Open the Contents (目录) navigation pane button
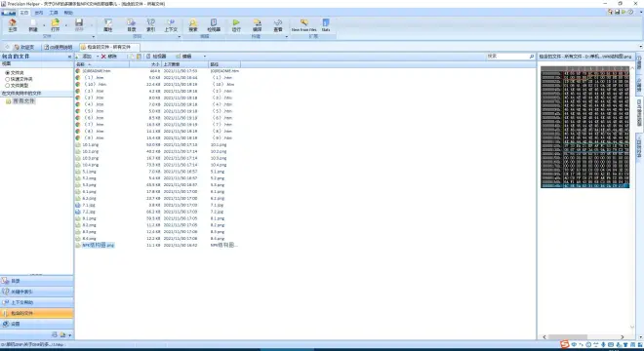This screenshot has height=351, width=644. click(36, 281)
